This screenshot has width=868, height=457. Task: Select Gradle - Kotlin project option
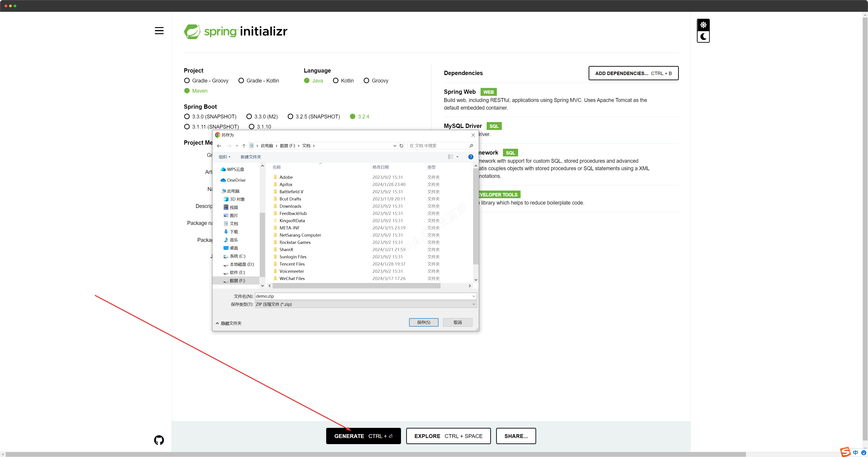[x=241, y=80]
